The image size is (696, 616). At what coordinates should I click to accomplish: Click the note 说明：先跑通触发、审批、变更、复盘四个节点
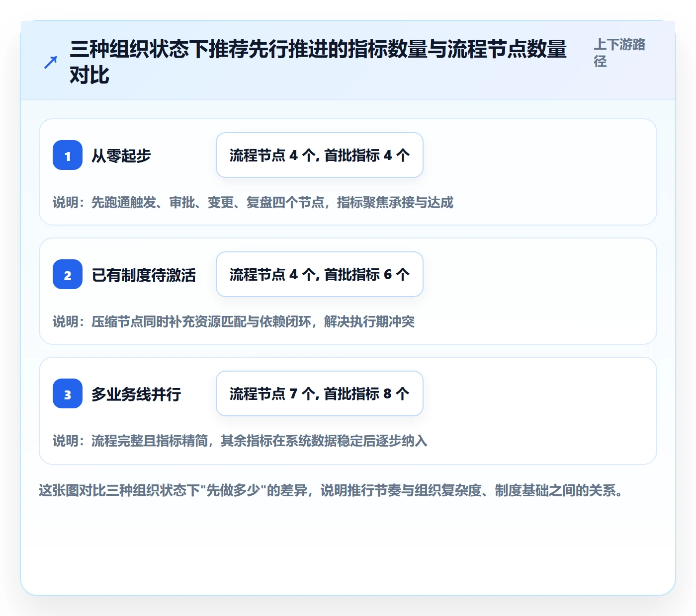[x=253, y=202]
